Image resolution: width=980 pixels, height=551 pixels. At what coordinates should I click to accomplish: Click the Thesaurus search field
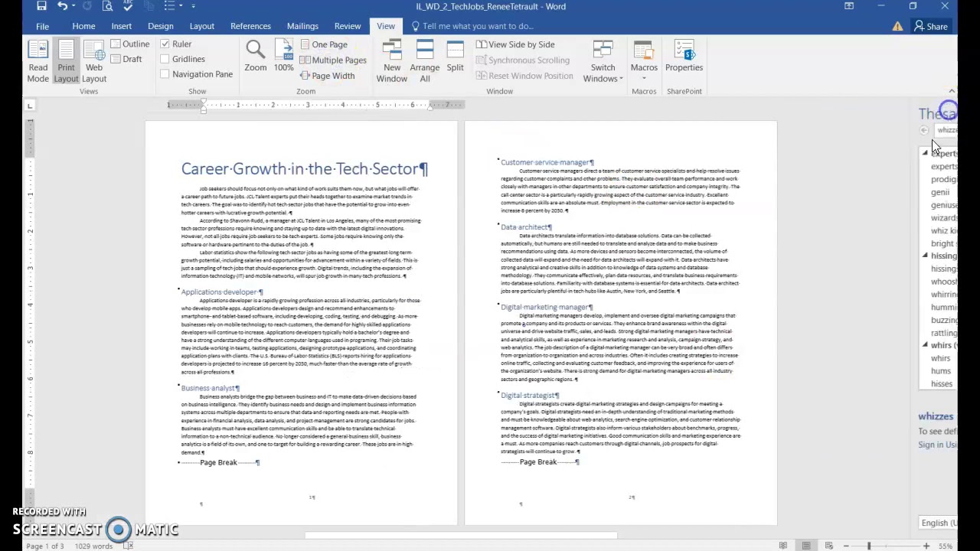point(946,130)
